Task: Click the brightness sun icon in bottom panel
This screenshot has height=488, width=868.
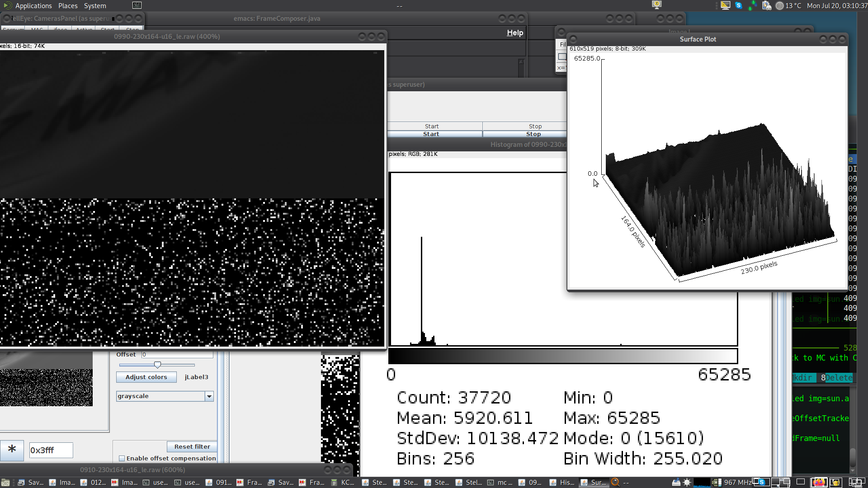Action: (687, 482)
